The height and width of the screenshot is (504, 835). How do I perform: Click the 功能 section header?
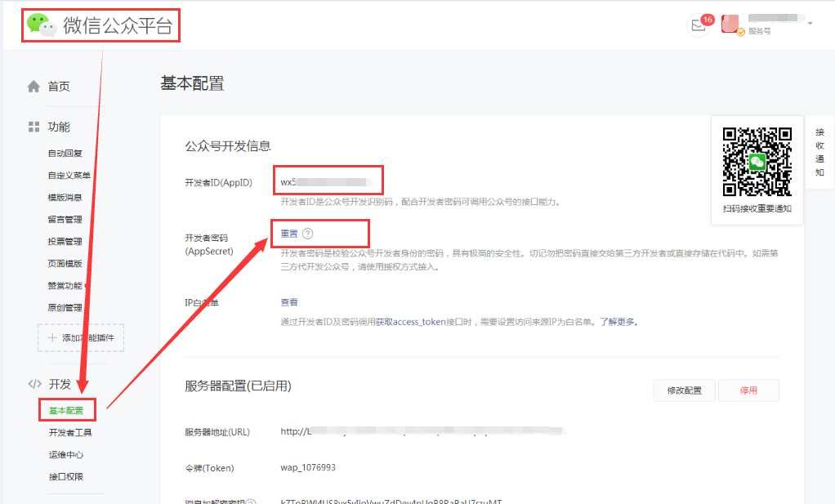coord(59,127)
